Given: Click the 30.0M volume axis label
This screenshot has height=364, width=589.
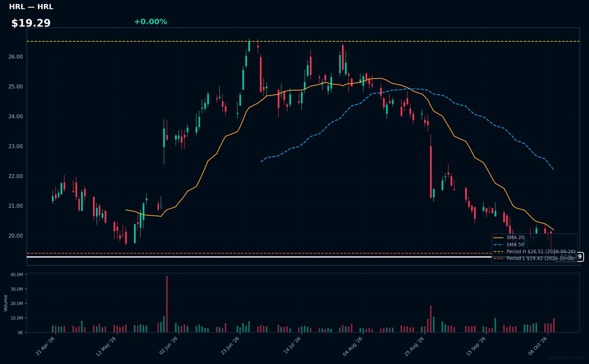Looking at the screenshot, I should 17,289.
